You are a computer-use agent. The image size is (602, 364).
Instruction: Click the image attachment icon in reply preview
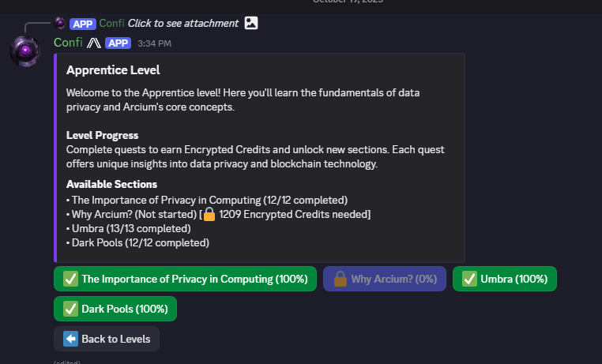point(251,23)
